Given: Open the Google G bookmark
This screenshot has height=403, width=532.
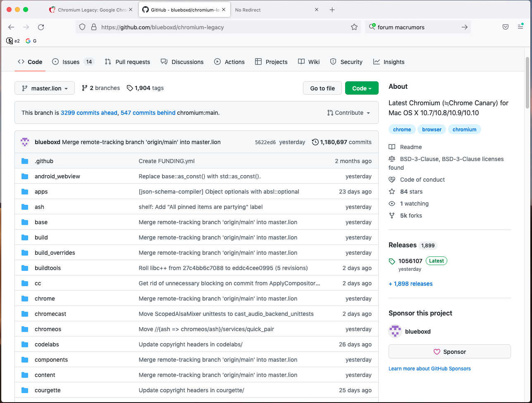Looking at the screenshot, I should tap(31, 41).
